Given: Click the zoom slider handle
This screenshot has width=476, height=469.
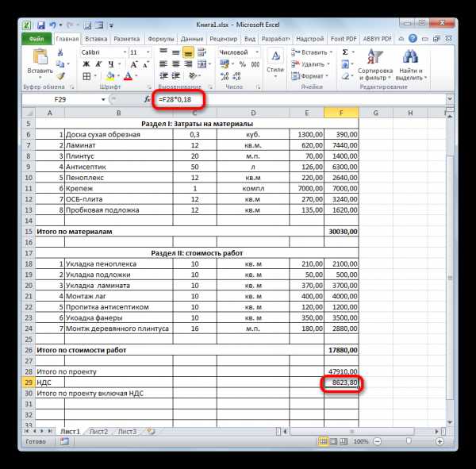Looking at the screenshot, I should pyautogui.click(x=409, y=440).
